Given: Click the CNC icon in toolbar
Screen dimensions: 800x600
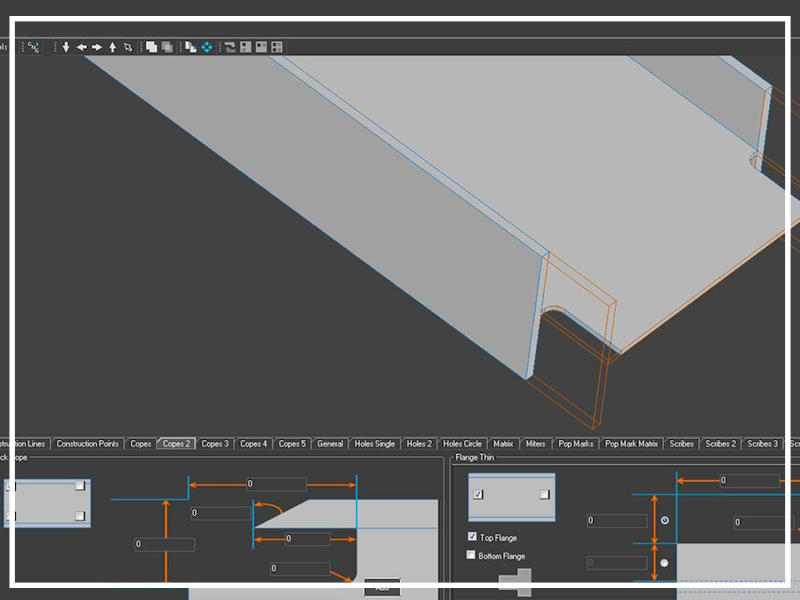Looking at the screenshot, I should (33, 47).
